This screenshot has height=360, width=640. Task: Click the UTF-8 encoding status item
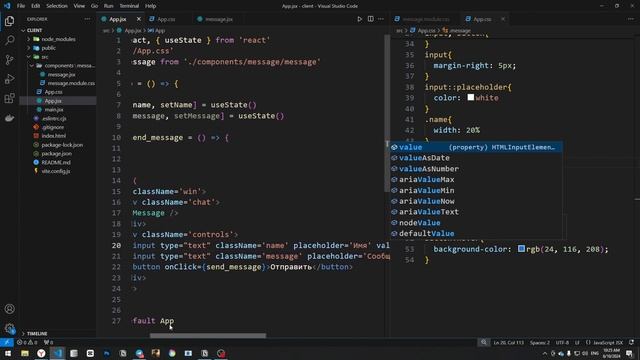click(562, 342)
